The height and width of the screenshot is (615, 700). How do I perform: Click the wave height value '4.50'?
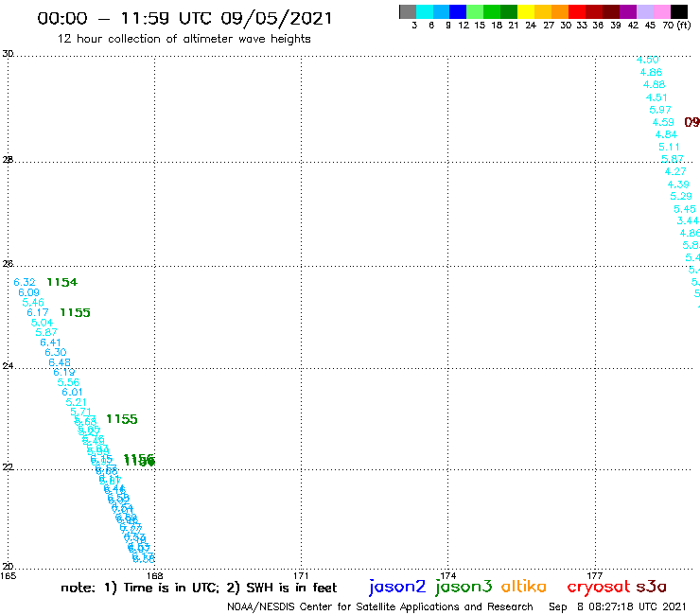(x=647, y=60)
